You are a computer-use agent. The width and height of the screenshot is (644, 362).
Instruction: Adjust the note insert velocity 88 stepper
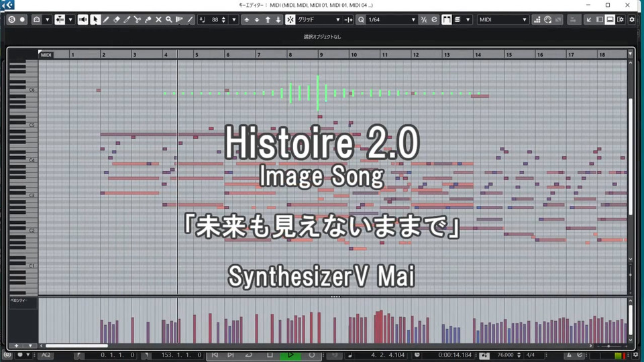(x=223, y=19)
